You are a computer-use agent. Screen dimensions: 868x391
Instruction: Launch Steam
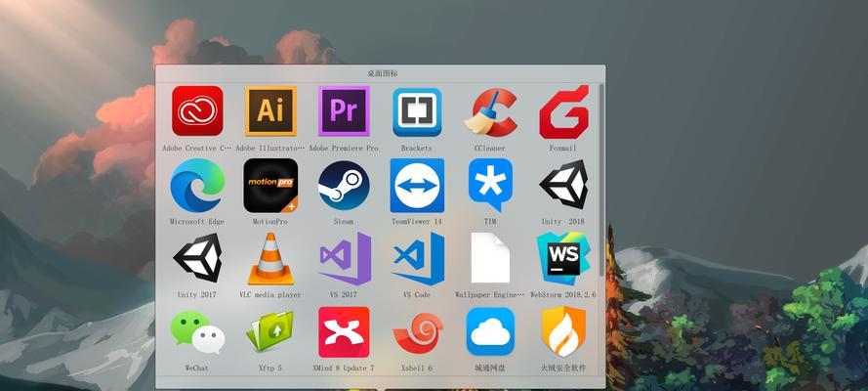click(x=344, y=185)
